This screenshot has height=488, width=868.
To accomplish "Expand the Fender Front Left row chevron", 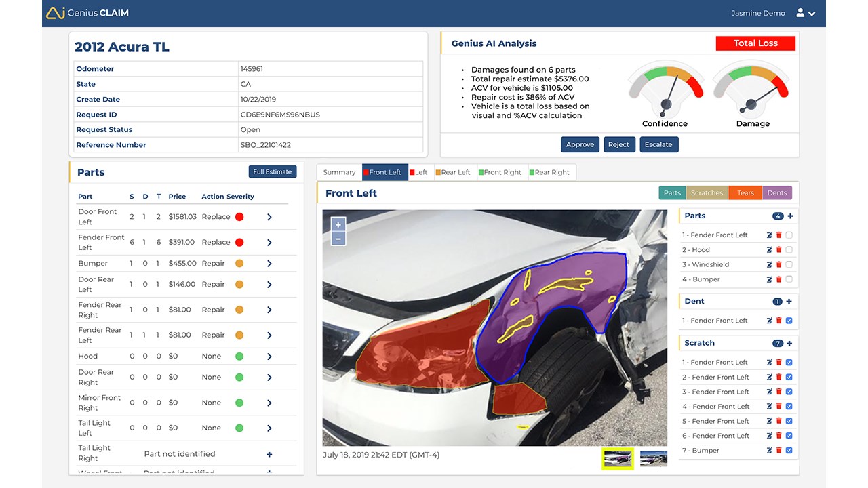I will [x=269, y=243].
